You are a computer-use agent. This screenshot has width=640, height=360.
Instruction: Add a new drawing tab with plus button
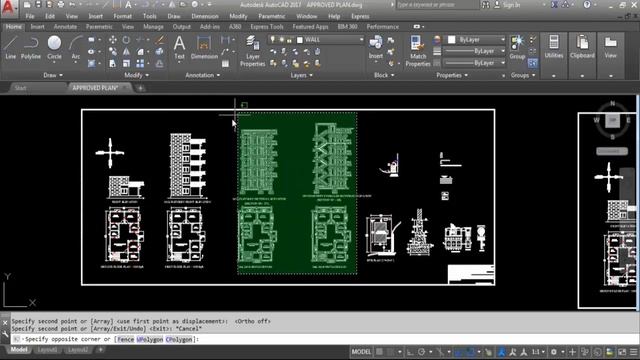[x=140, y=88]
